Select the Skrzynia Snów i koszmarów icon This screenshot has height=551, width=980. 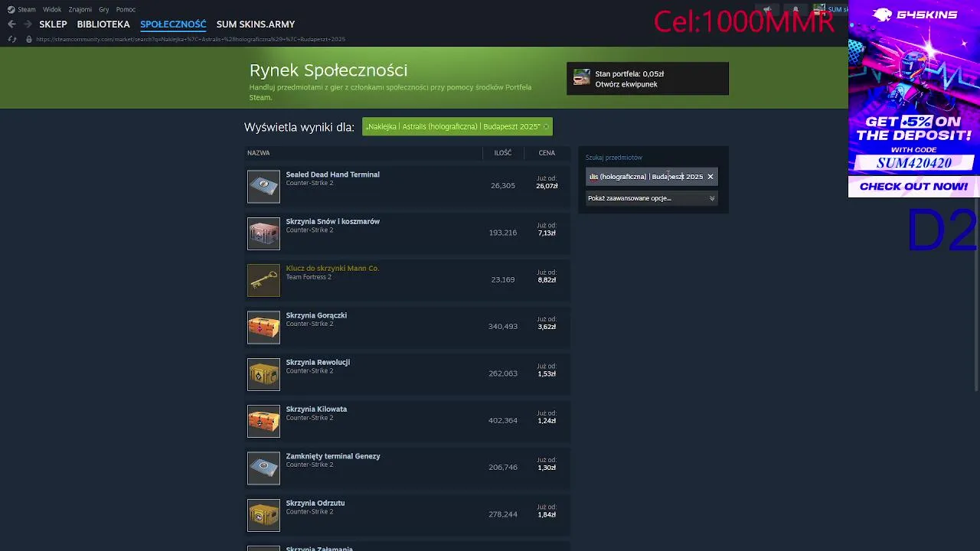pyautogui.click(x=263, y=233)
